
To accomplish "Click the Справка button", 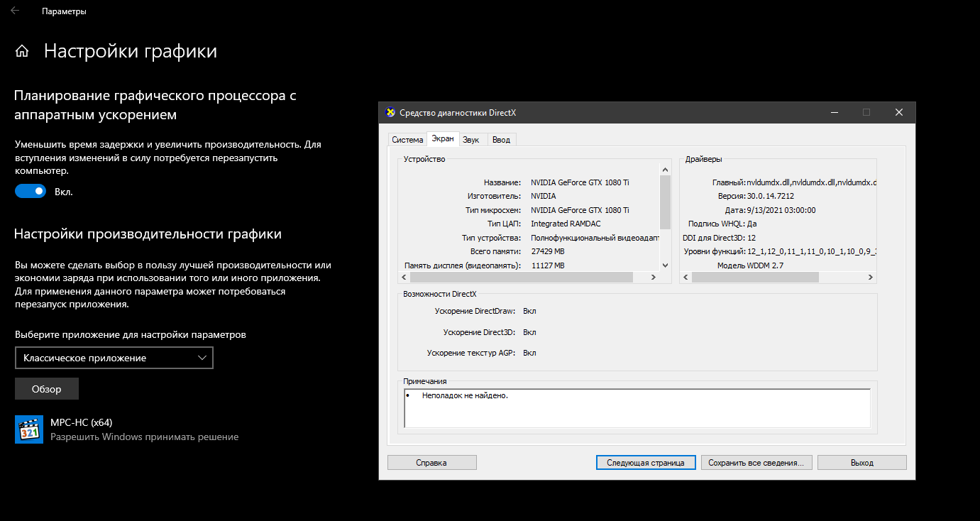I will click(432, 463).
